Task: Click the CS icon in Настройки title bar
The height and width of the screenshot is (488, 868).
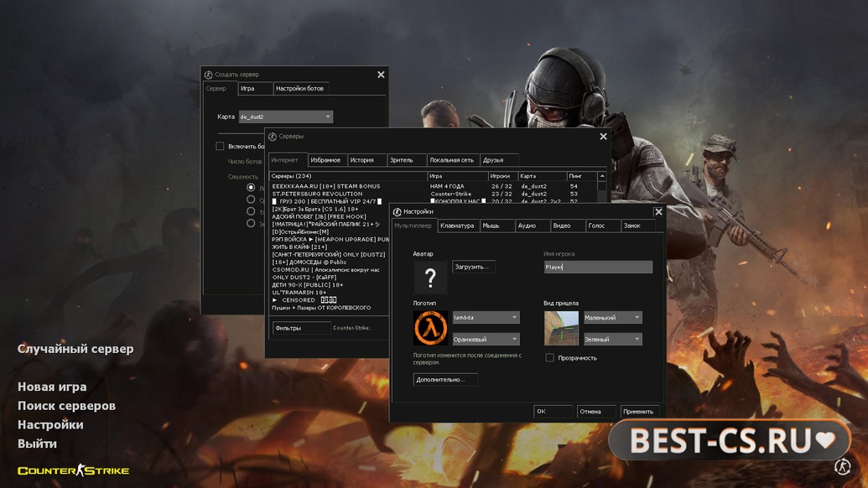Action: [x=397, y=212]
